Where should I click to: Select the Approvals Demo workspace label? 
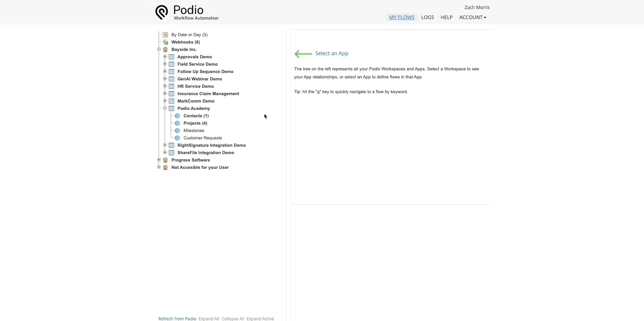[x=195, y=57]
